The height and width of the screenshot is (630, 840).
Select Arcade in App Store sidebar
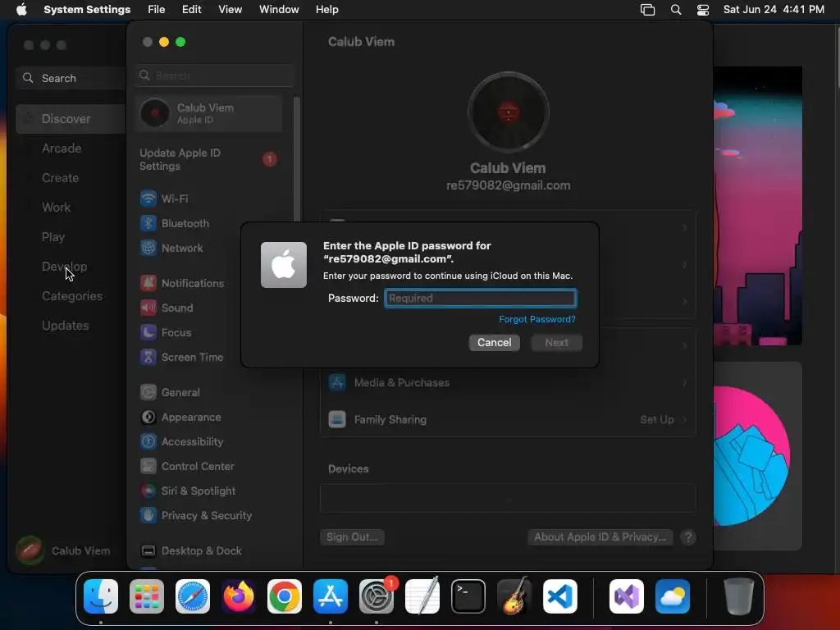[x=62, y=148]
